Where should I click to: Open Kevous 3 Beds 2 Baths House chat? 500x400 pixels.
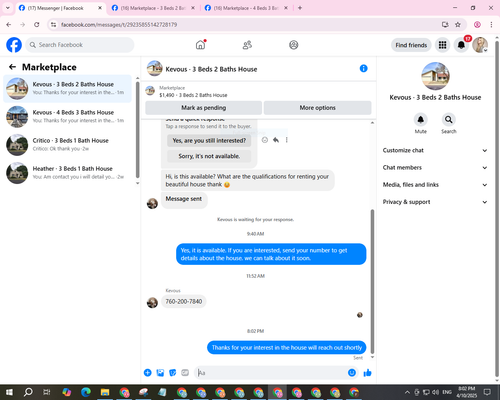point(67,88)
